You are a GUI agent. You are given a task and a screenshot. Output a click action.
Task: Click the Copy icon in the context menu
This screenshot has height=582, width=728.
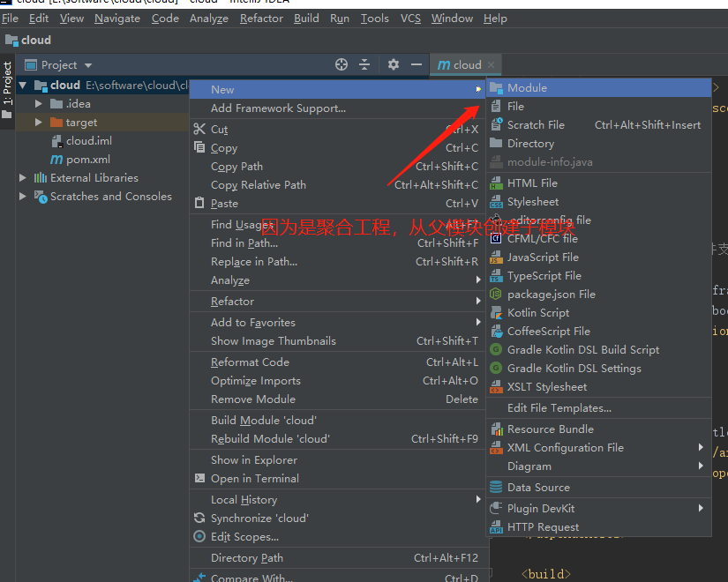tap(199, 147)
